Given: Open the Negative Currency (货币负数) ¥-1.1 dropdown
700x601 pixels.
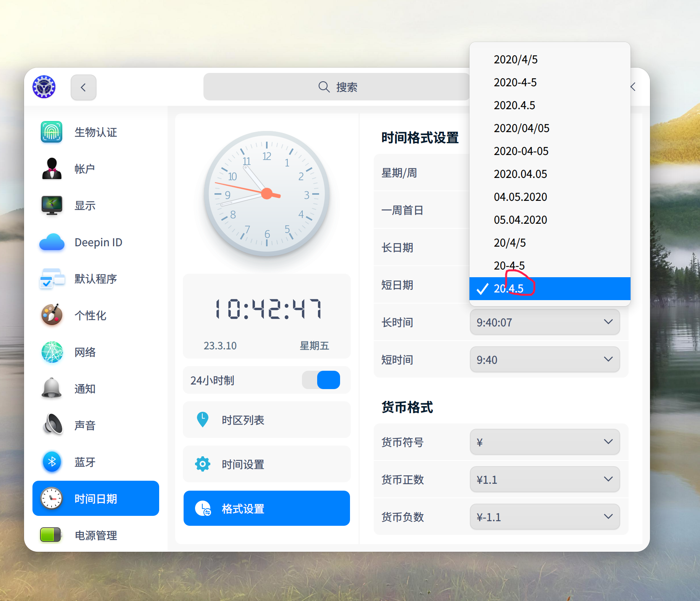Looking at the screenshot, I should point(545,517).
